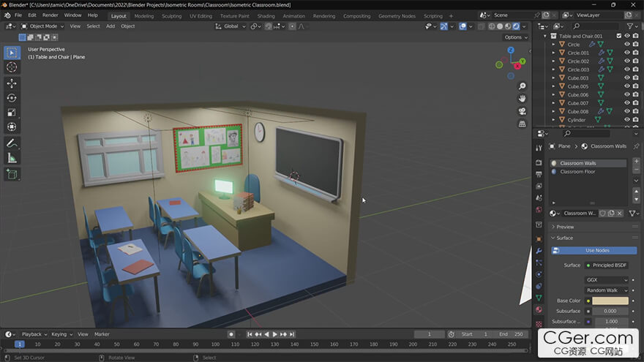Switch to rendered viewport shading
Image resolution: width=644 pixels, height=362 pixels.
click(516, 26)
